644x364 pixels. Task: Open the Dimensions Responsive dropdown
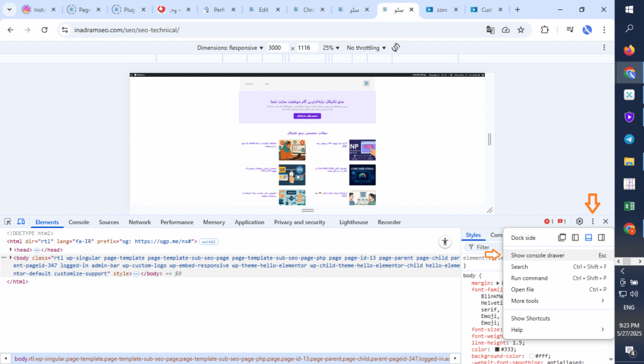tap(230, 48)
